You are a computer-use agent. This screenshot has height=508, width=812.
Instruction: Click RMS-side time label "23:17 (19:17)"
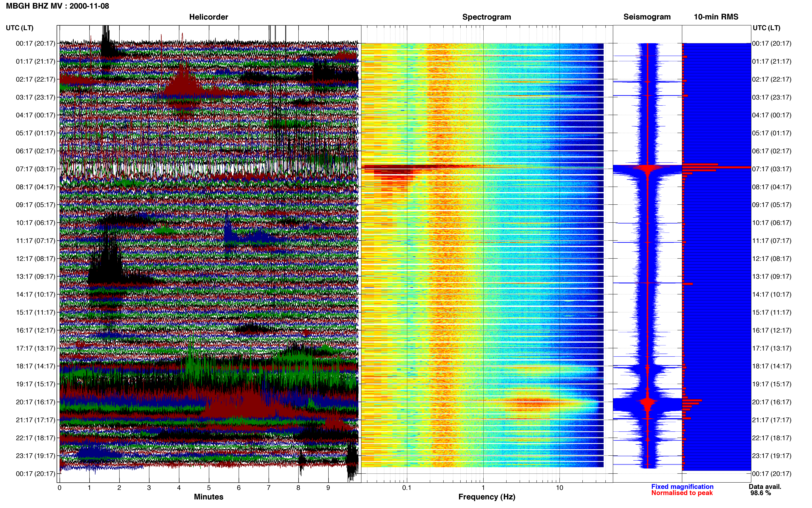click(x=772, y=456)
